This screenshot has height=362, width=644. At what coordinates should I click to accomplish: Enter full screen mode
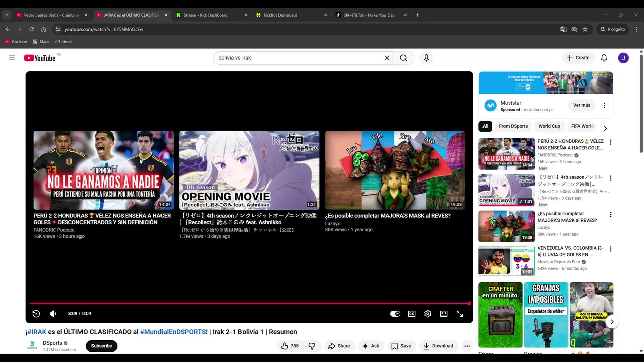(460, 314)
